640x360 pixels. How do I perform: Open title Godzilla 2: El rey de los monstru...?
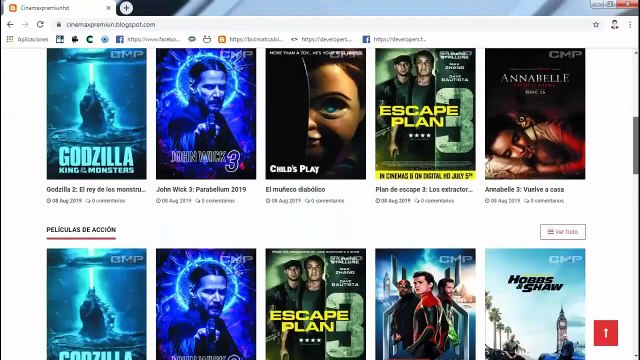pos(96,189)
